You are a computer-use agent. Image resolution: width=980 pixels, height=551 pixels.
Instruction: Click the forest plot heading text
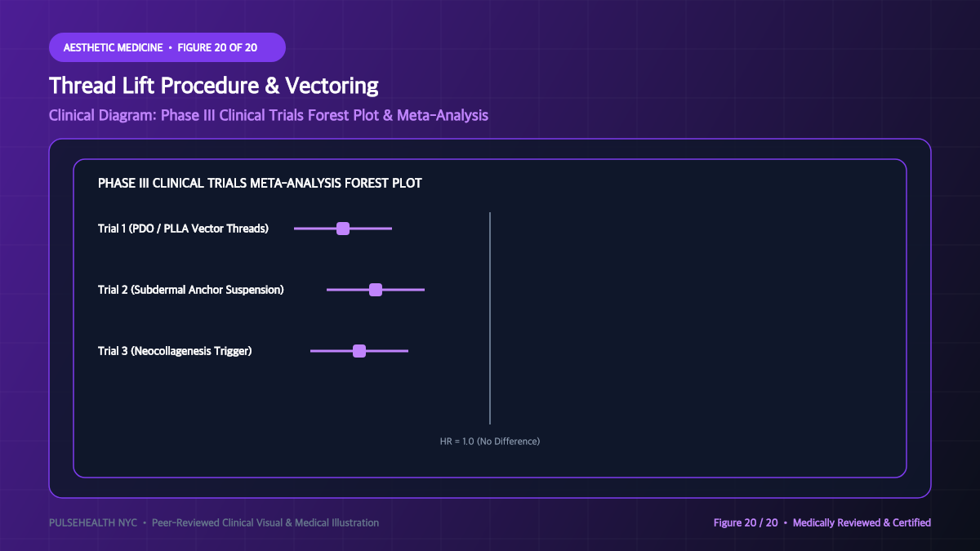pos(260,183)
